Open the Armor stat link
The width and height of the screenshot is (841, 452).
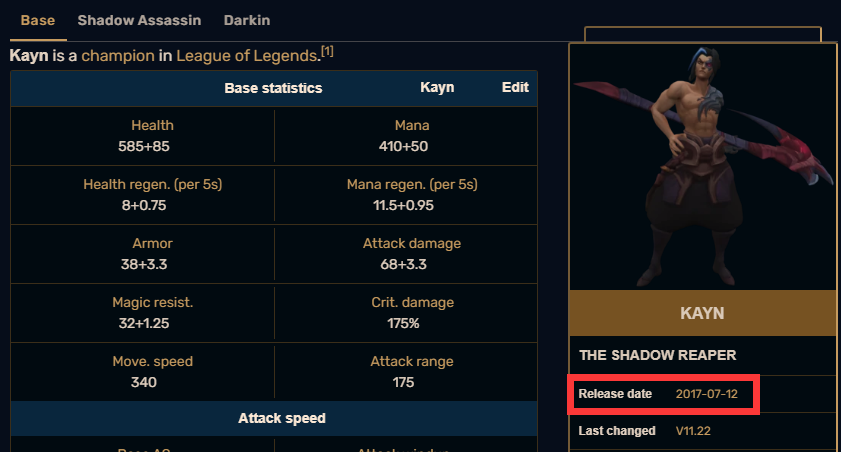pyautogui.click(x=152, y=243)
